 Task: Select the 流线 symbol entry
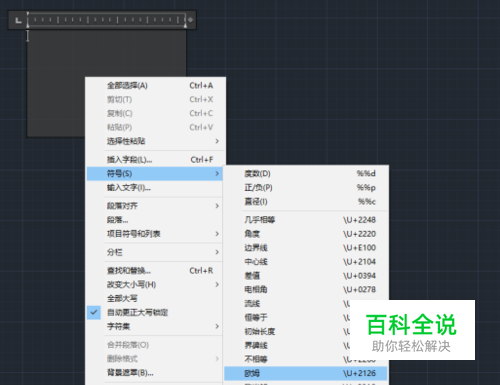(287, 304)
